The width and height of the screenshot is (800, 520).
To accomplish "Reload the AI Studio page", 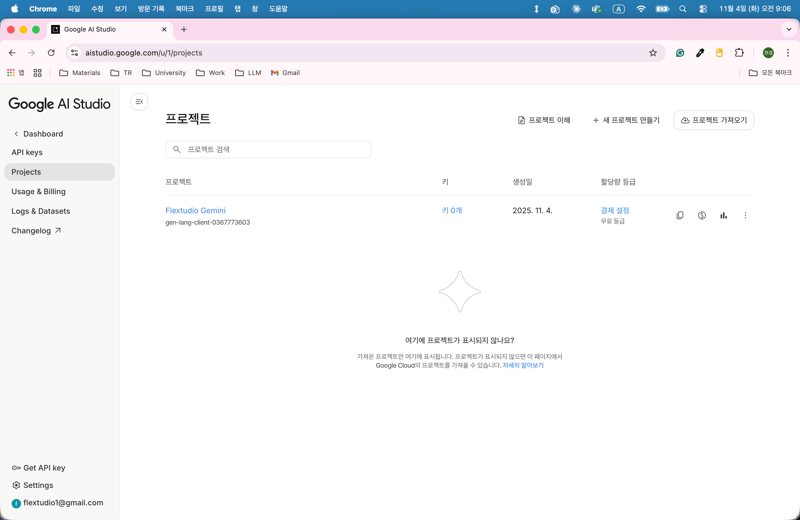I will [51, 53].
